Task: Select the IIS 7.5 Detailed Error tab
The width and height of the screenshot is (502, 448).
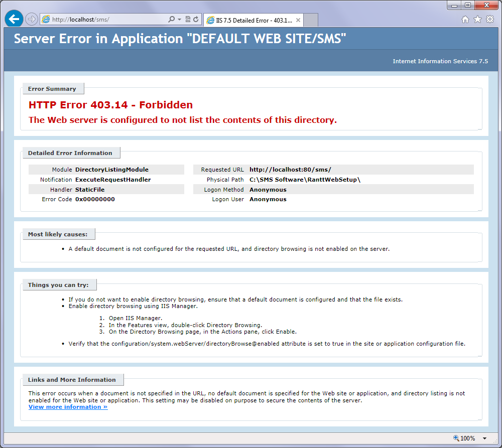Action: [x=249, y=20]
